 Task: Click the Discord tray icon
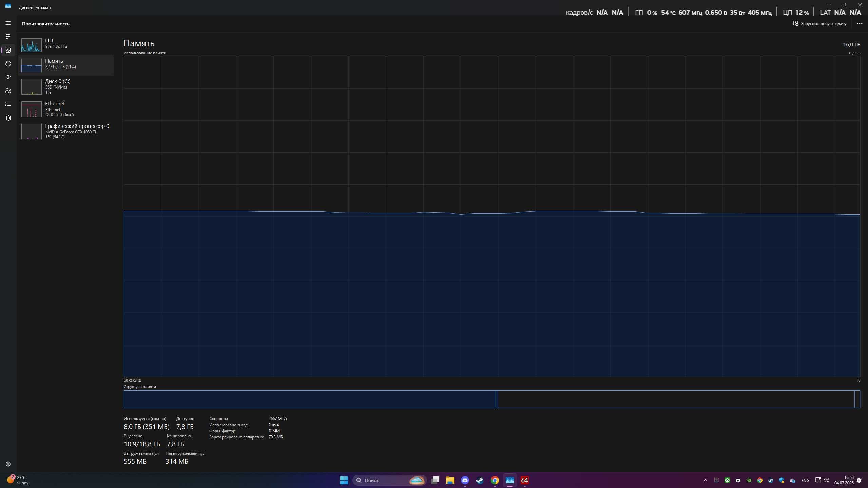point(738,480)
